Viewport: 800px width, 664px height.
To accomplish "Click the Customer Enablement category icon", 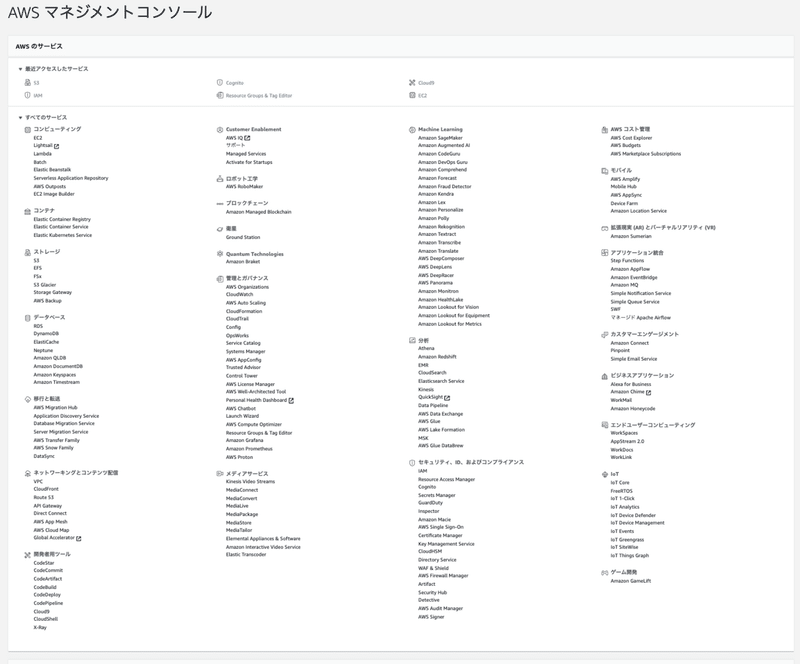I will [220, 130].
